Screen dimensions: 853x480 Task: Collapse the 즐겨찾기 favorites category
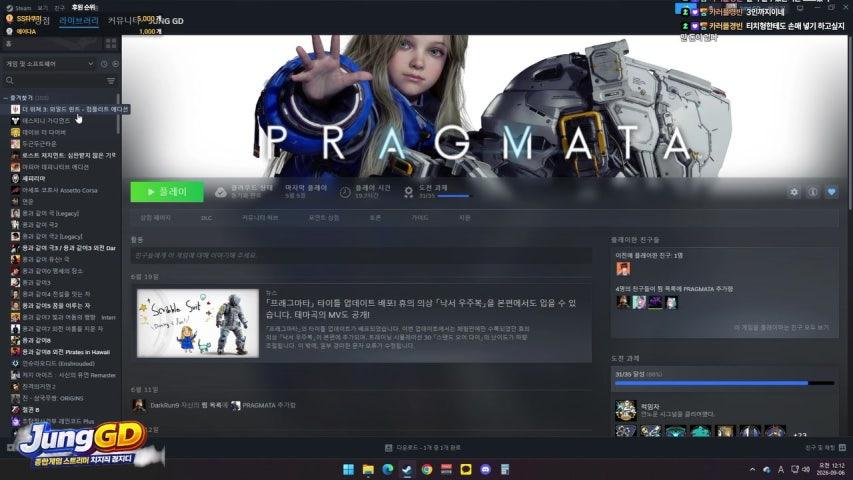[5, 98]
